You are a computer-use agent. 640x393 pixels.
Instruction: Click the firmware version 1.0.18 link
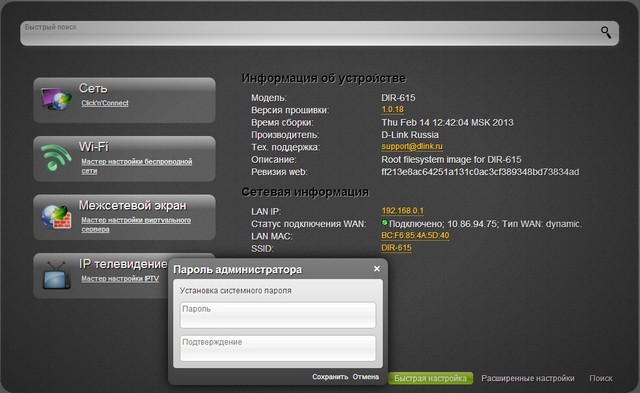point(392,109)
